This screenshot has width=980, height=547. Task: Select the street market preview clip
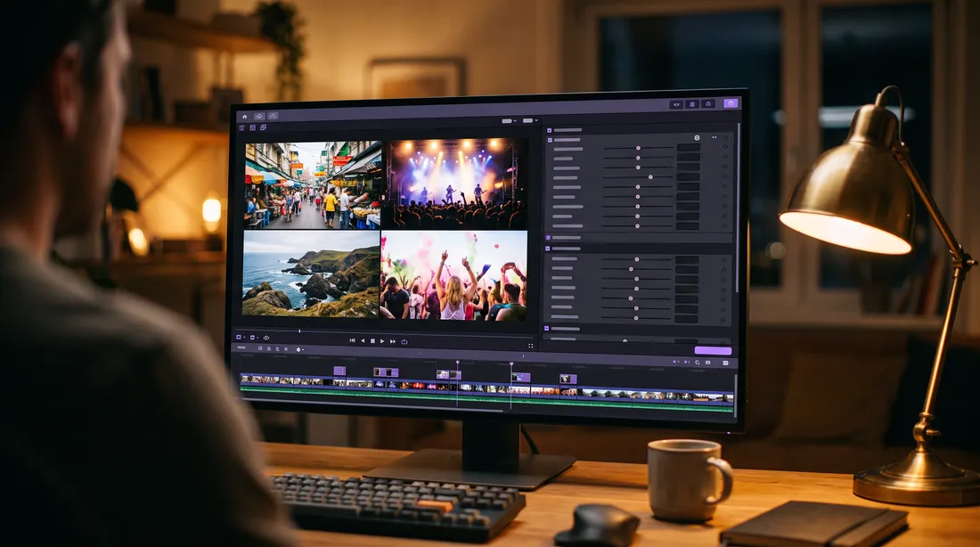[x=313, y=185]
